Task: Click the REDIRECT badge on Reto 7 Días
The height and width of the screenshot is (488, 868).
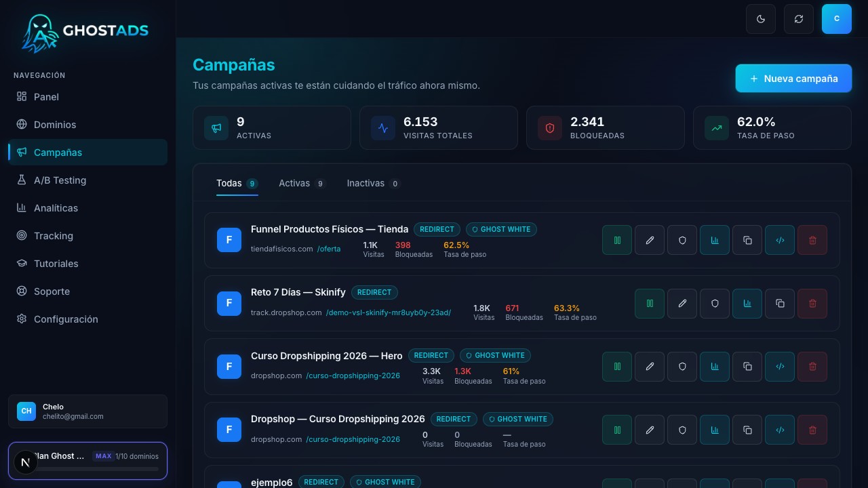Action: pos(374,292)
